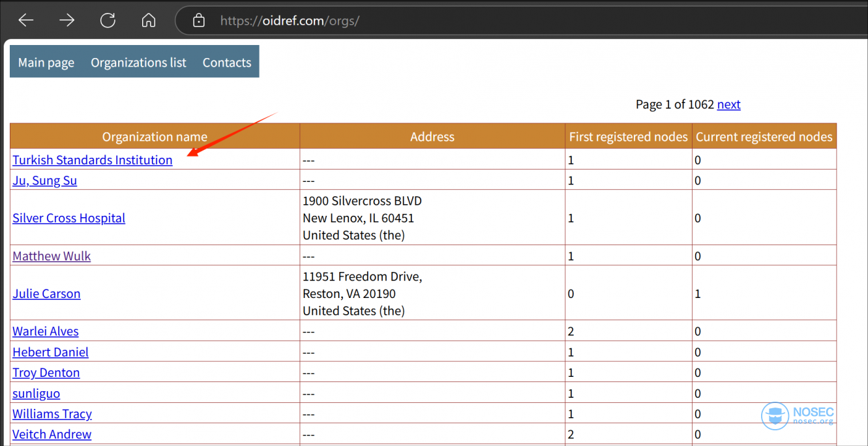Open the Ju, Sung Su organization link

[x=45, y=181]
